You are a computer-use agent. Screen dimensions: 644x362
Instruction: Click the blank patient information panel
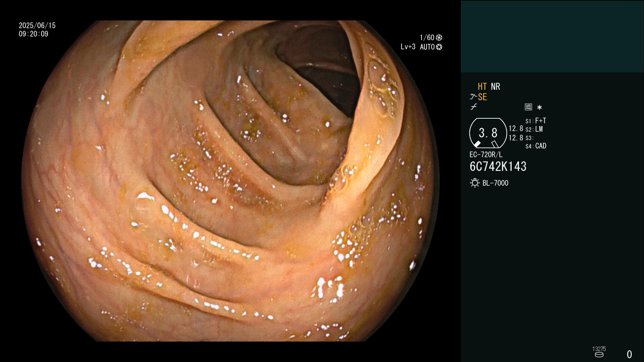pos(552,36)
